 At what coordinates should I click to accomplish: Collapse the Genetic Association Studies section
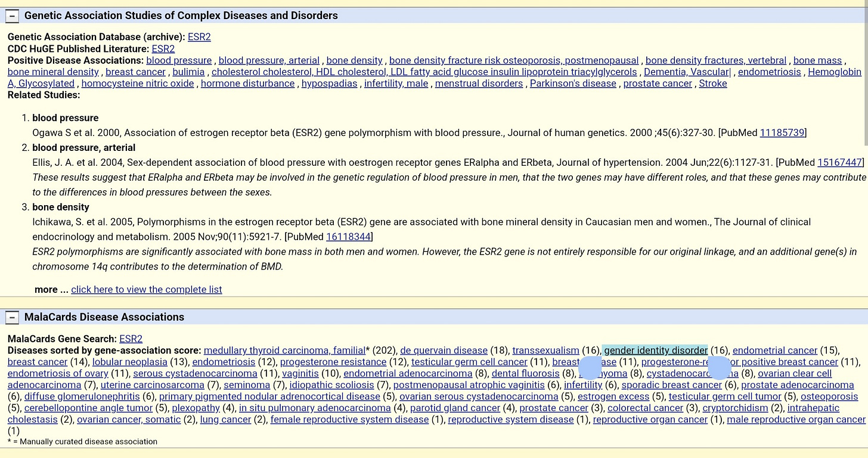12,16
